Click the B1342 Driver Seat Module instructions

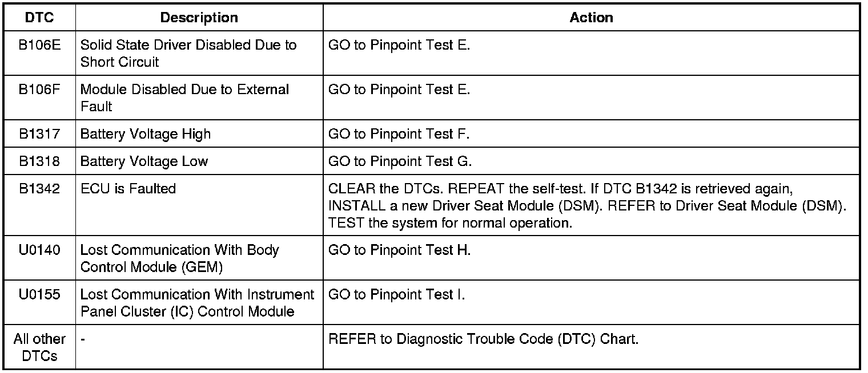586,206
